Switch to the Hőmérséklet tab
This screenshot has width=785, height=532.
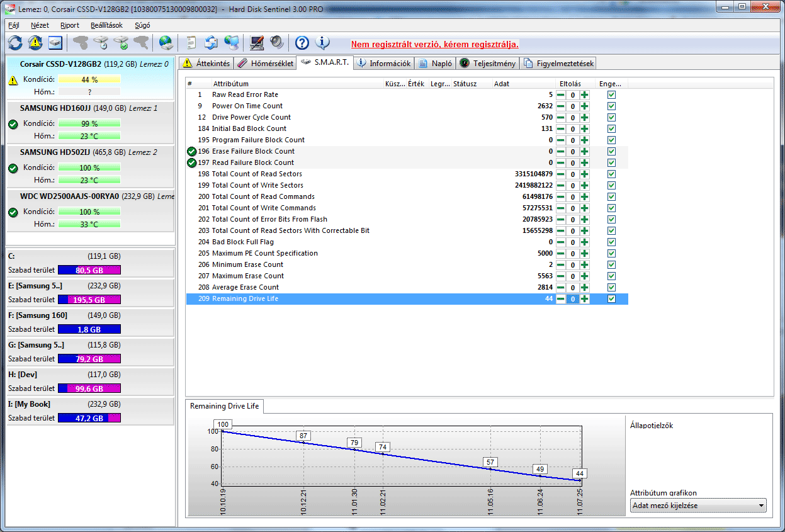266,64
